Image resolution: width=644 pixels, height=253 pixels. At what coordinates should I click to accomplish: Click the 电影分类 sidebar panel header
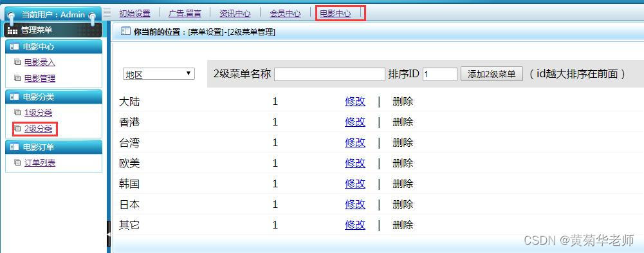tap(54, 97)
